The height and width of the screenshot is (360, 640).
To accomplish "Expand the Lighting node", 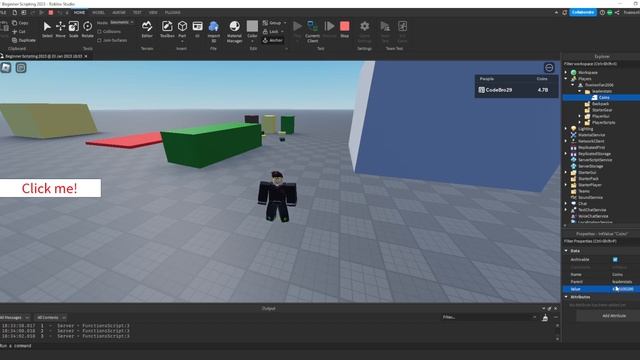I will coord(566,129).
